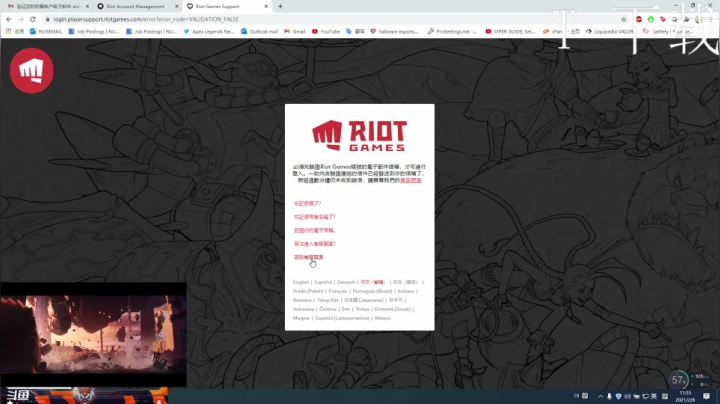
Task: Switch language to Japanese
Action: tap(364, 300)
